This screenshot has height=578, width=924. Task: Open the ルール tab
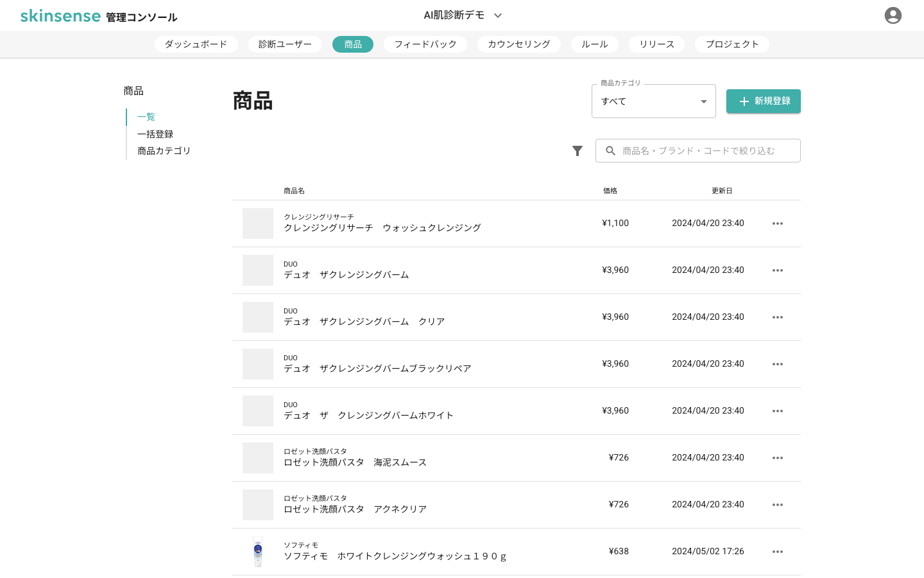pyautogui.click(x=595, y=44)
